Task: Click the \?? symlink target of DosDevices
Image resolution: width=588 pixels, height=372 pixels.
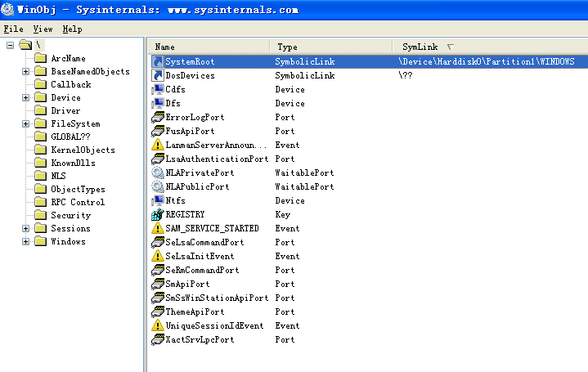Action: tap(406, 75)
